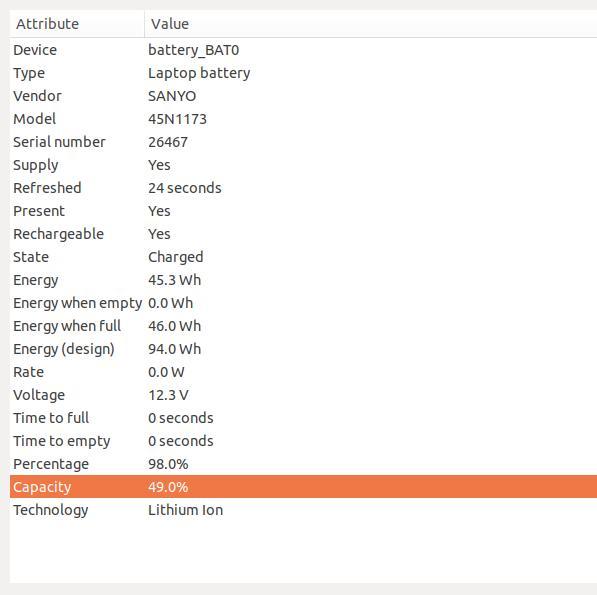Select the State Charged row

coord(303,257)
